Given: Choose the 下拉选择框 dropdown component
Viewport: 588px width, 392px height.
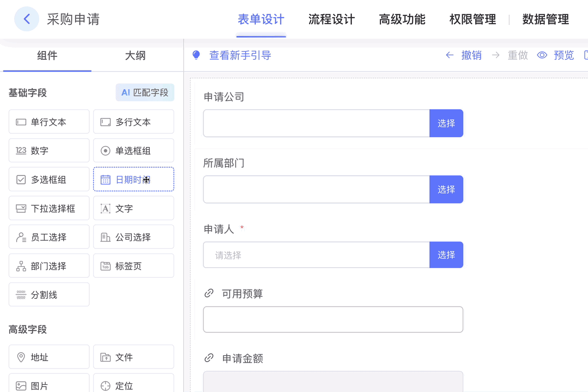Looking at the screenshot, I should (x=49, y=208).
